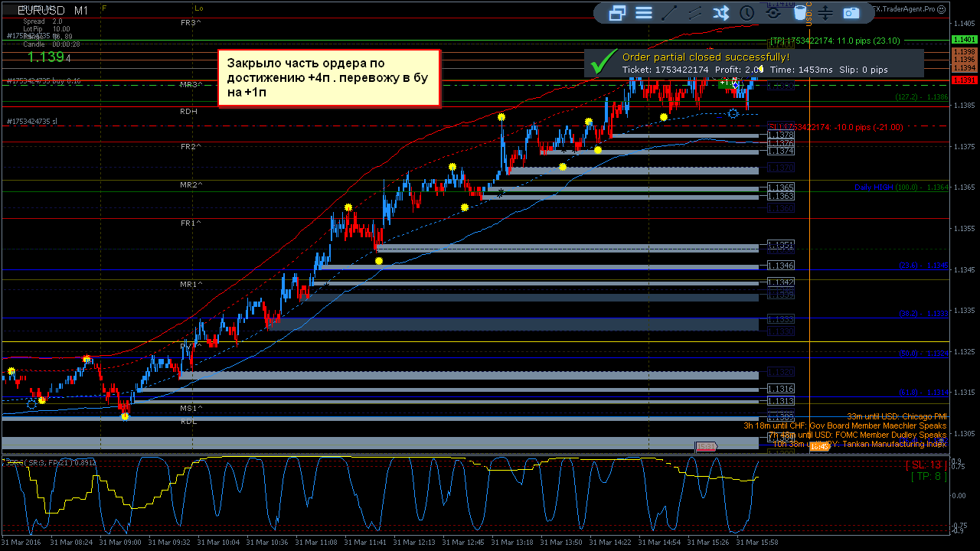Screen dimensions: 980x551
Task: Select the trend line drawing tool
Action: coord(669,13)
